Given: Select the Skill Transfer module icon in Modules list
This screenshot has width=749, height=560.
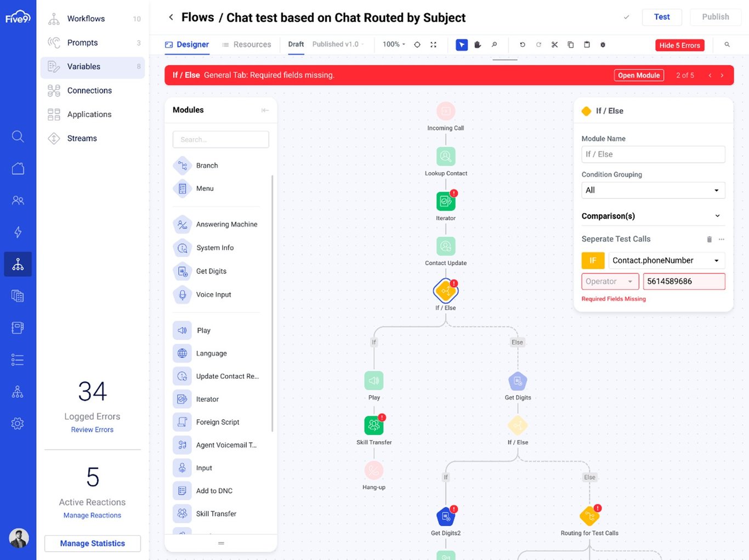Looking at the screenshot, I should tap(182, 513).
